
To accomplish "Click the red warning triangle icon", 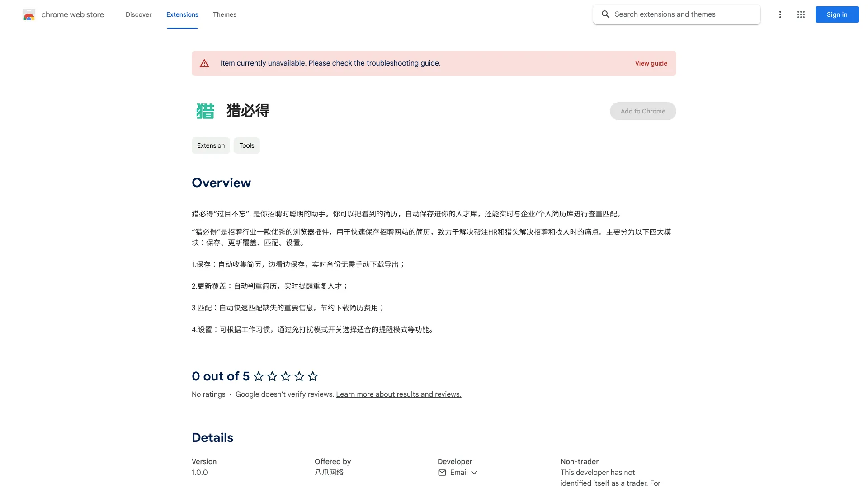I will 204,63.
